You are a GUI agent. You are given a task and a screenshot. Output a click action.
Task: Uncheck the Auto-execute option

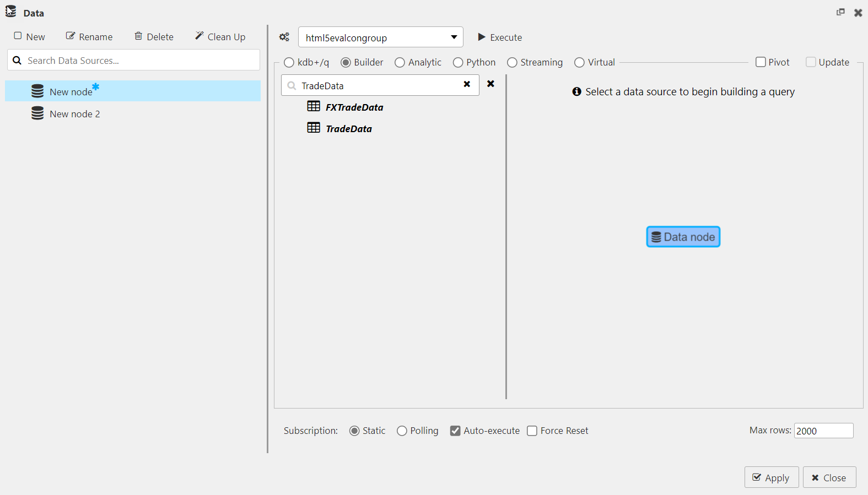455,431
